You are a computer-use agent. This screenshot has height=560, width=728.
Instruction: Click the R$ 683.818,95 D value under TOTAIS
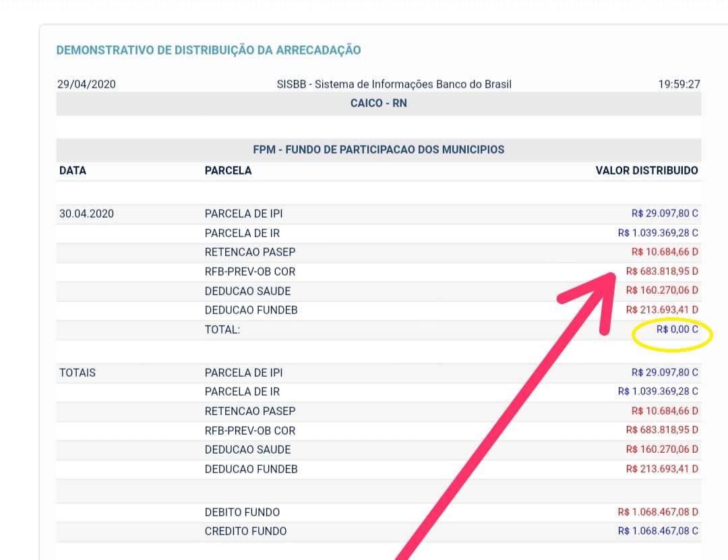click(x=662, y=430)
